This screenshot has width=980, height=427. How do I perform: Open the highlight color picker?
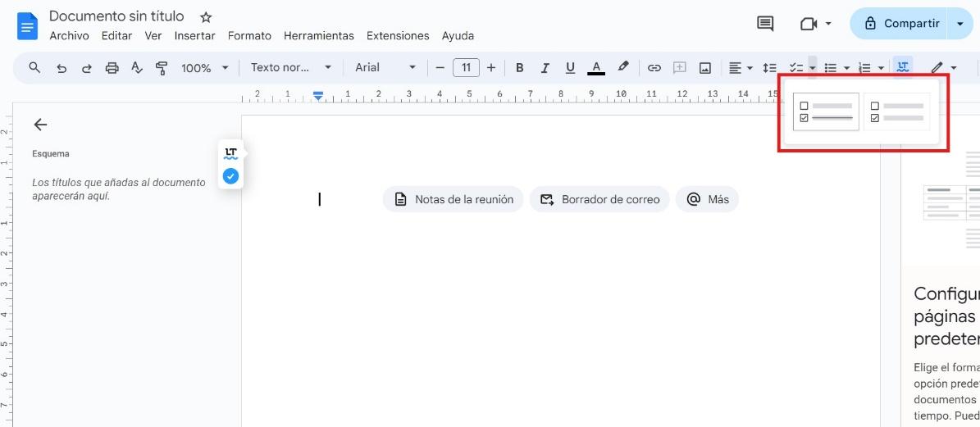click(x=623, y=67)
